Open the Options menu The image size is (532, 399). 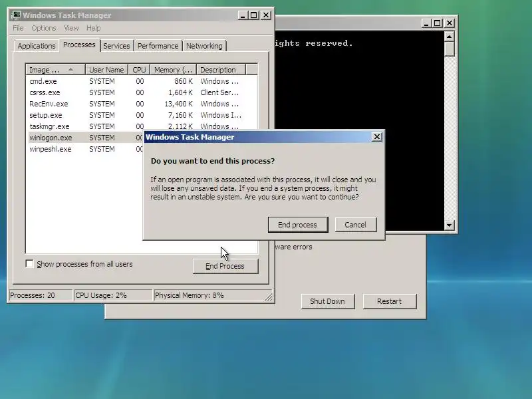(x=44, y=28)
